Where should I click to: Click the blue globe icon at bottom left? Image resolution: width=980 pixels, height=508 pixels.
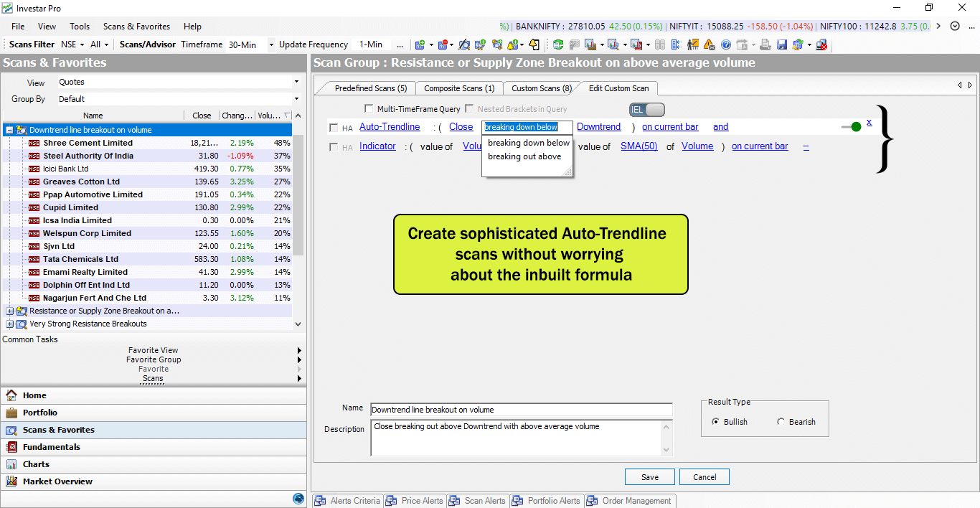(298, 499)
